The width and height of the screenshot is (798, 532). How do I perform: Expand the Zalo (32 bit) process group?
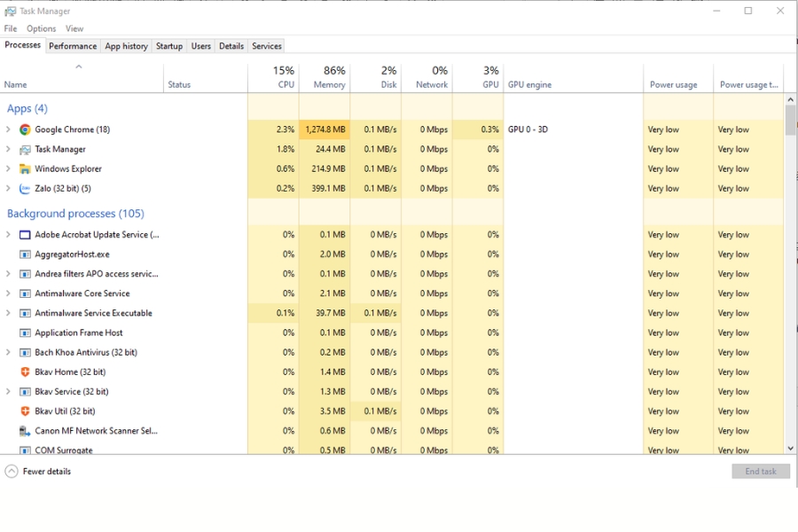(x=8, y=188)
